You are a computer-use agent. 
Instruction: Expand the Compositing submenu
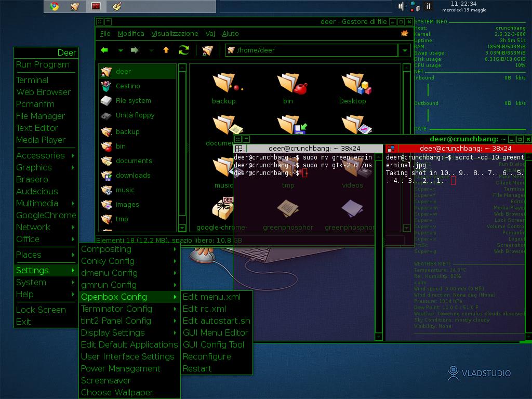pyautogui.click(x=129, y=249)
